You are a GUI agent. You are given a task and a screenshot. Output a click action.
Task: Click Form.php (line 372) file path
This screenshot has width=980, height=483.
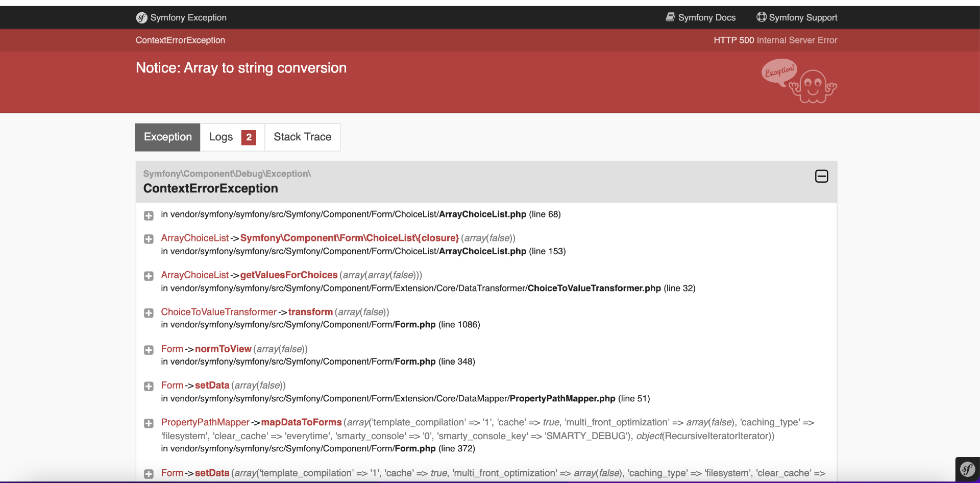click(x=317, y=449)
